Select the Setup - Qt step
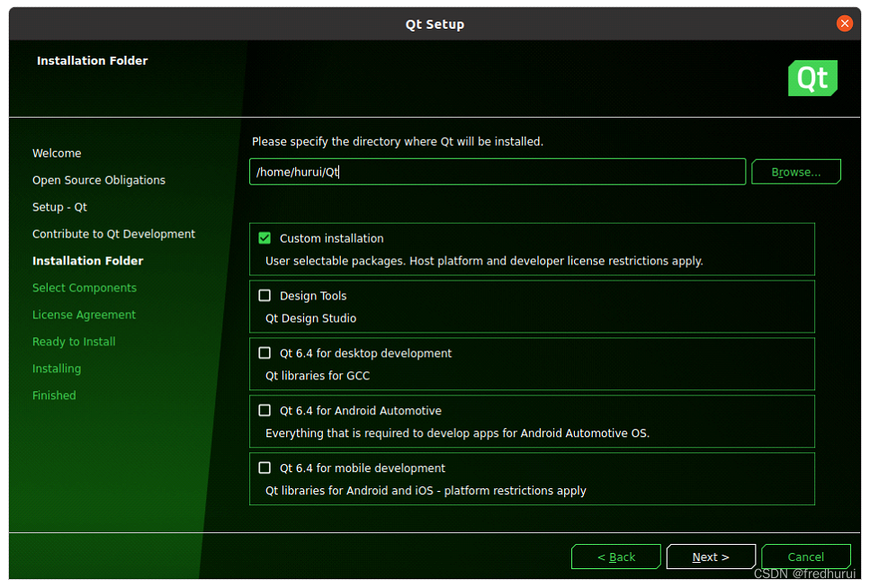The image size is (870, 588). 59,208
